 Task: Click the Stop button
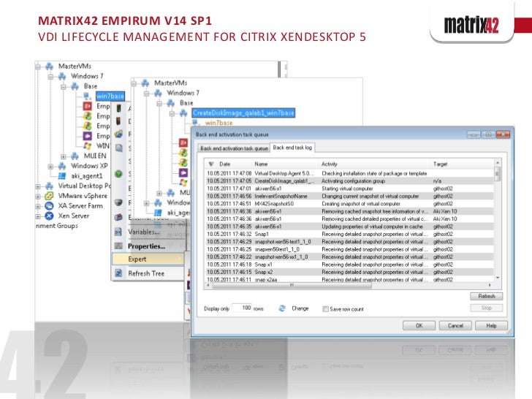click(487, 308)
